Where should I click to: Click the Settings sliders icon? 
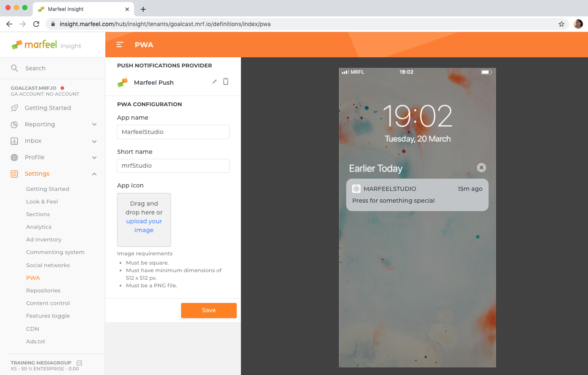14,174
